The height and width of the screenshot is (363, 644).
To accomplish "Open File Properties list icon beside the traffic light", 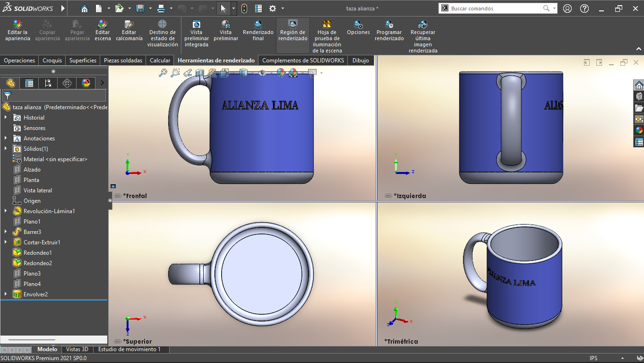I will click(x=258, y=9).
